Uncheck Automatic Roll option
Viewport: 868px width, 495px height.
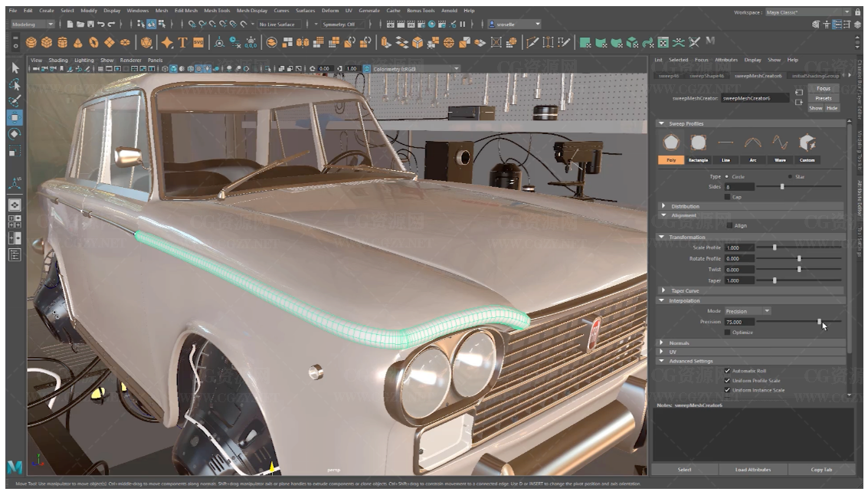pyautogui.click(x=727, y=371)
